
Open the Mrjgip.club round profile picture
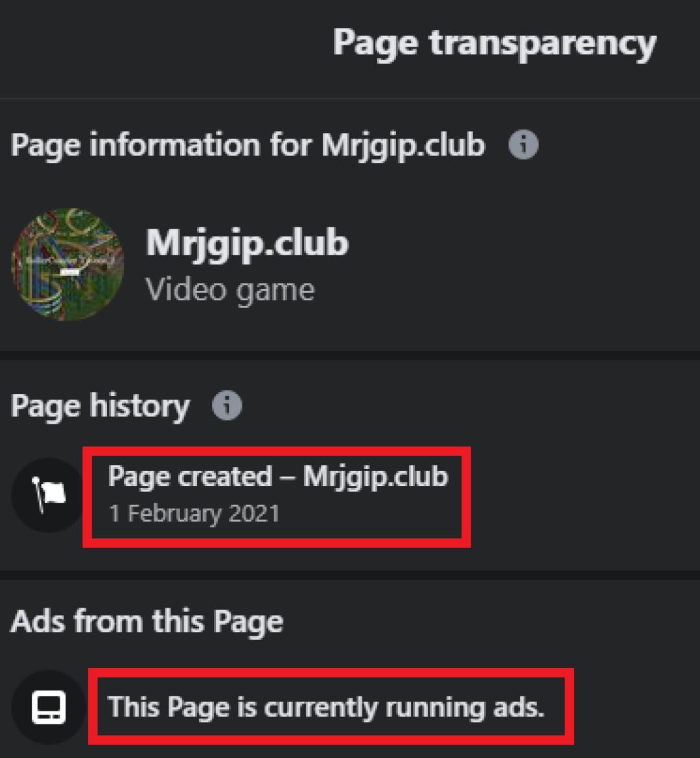coord(67,264)
